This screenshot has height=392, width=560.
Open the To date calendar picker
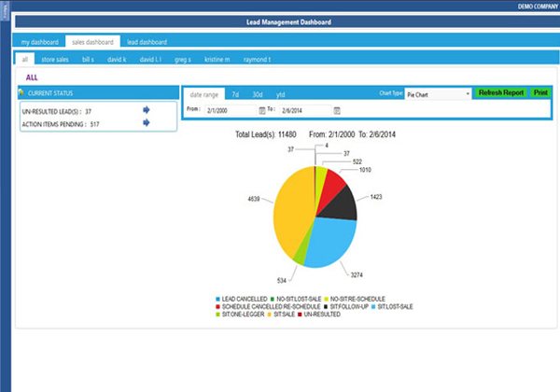(337, 111)
